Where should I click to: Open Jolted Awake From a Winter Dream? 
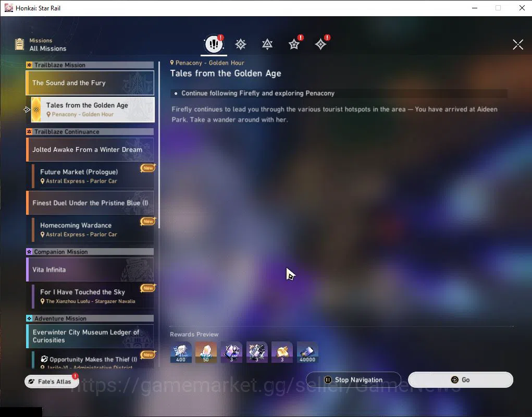90,150
